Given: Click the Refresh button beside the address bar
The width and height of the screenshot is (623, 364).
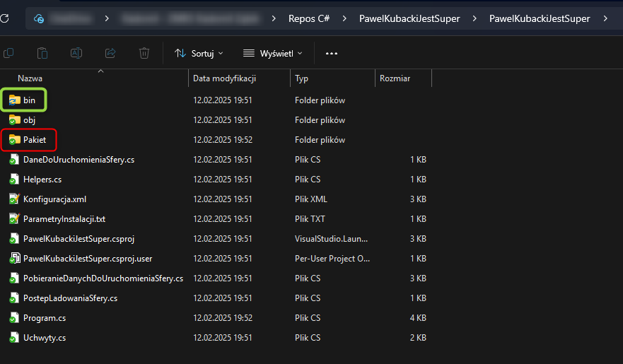Looking at the screenshot, I should point(5,18).
